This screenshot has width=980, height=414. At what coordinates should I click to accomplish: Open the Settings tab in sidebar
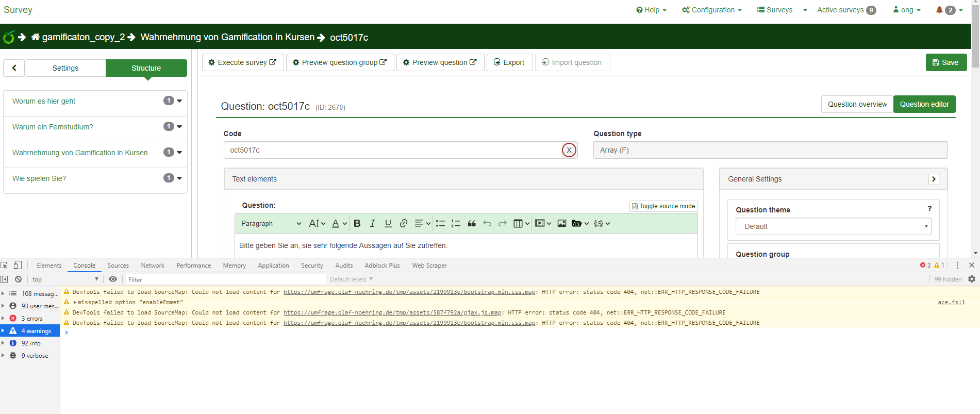pyautogui.click(x=65, y=68)
